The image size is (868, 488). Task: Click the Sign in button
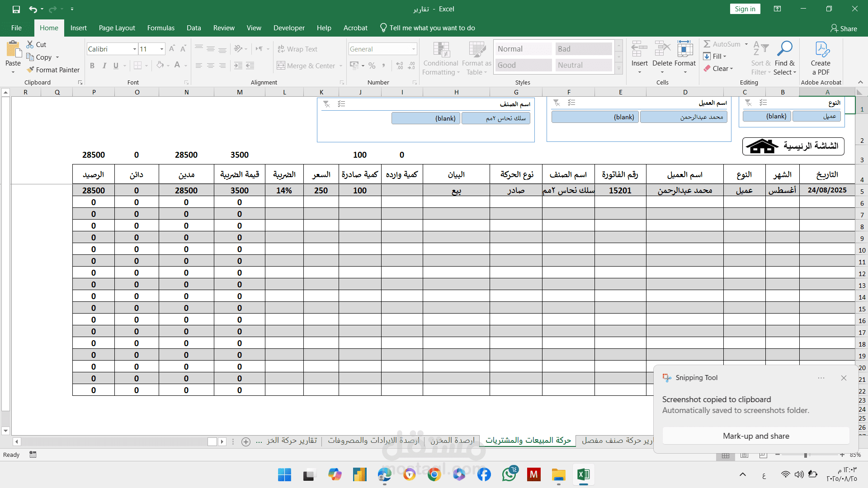[745, 9]
